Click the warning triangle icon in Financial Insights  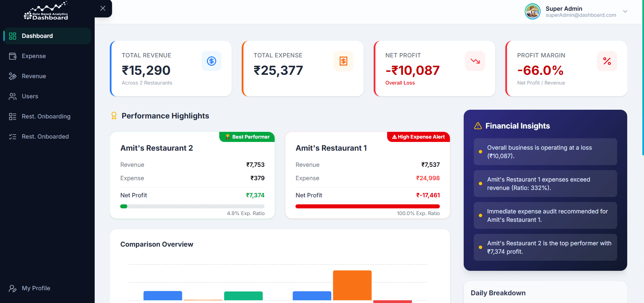478,126
